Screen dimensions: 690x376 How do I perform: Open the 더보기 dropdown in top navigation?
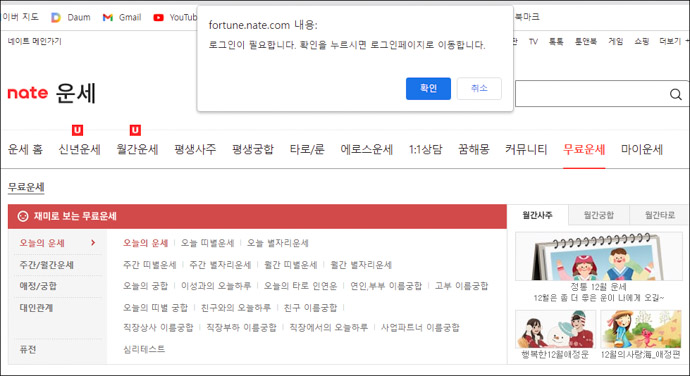pyautogui.click(x=674, y=41)
